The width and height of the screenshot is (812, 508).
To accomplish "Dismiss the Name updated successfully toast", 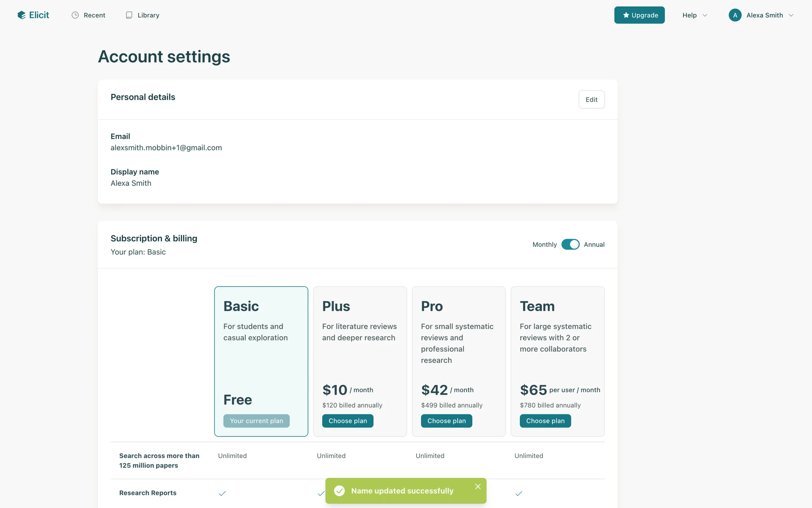I will [x=478, y=486].
